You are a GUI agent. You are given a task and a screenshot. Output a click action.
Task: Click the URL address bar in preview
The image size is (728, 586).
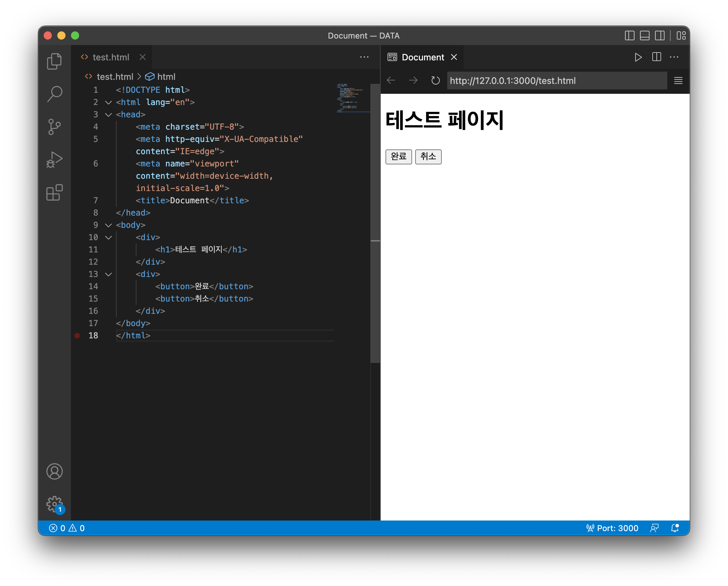pos(556,80)
